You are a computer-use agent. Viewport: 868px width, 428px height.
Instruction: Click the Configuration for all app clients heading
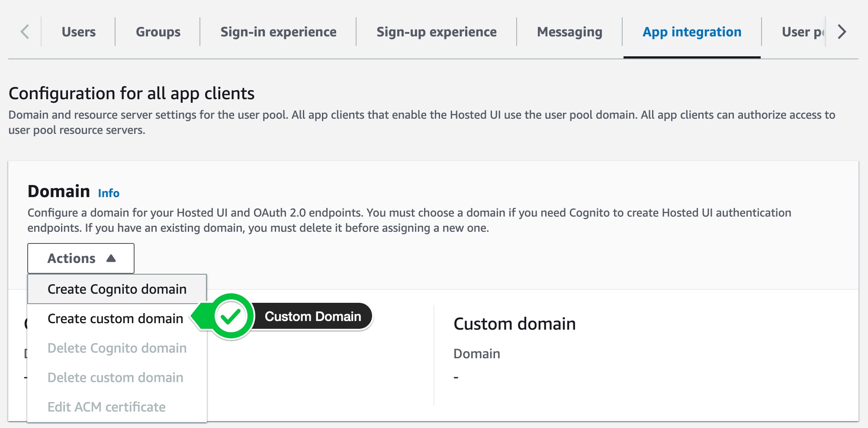pyautogui.click(x=132, y=93)
